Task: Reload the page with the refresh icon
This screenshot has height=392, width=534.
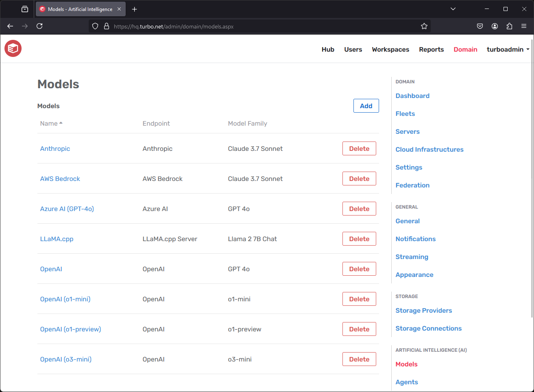Action: 39,26
